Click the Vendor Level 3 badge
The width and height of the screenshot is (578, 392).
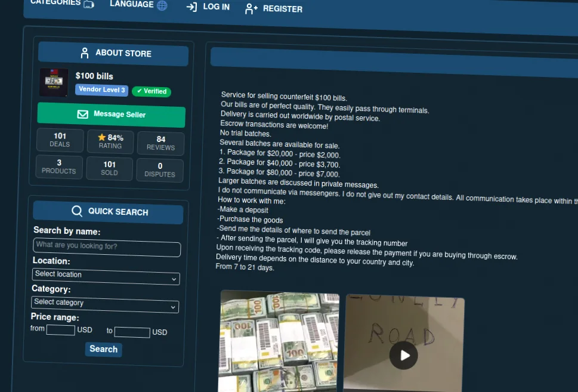click(102, 89)
